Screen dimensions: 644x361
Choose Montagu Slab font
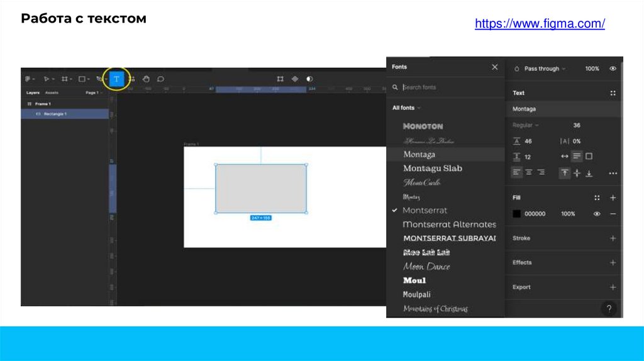pos(433,169)
